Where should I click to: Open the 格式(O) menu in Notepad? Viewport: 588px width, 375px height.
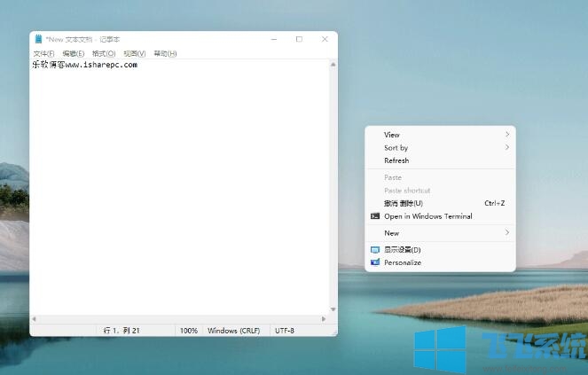coord(104,53)
